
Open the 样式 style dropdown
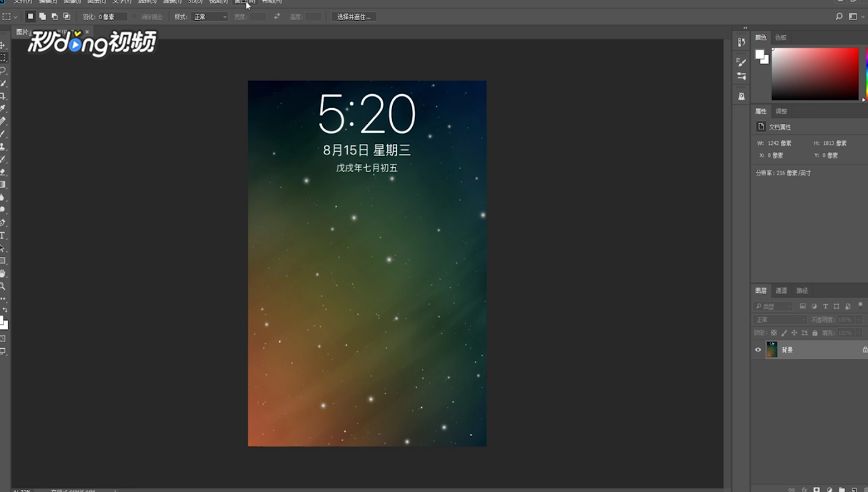(209, 16)
